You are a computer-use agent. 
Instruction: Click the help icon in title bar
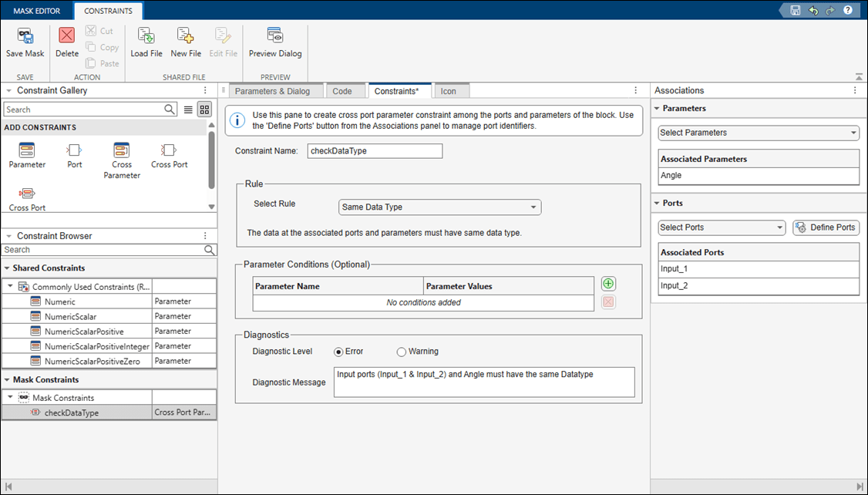click(x=848, y=10)
